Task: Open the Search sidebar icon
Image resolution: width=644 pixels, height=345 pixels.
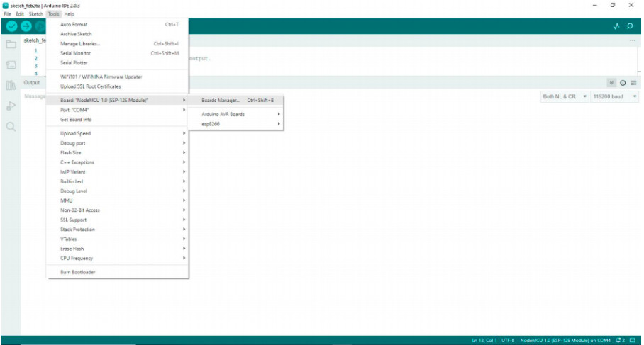Action: tap(11, 126)
